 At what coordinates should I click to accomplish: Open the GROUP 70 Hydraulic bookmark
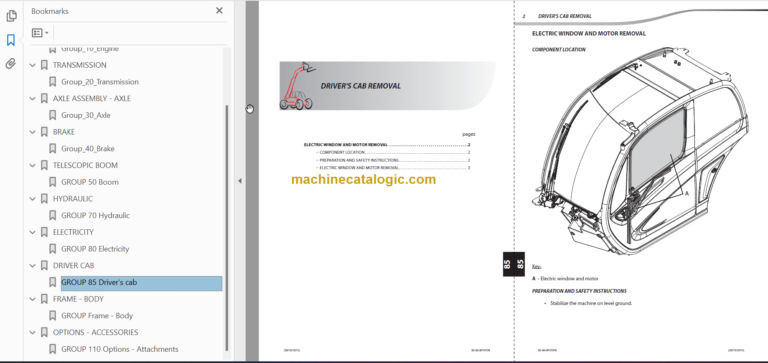[x=96, y=215]
